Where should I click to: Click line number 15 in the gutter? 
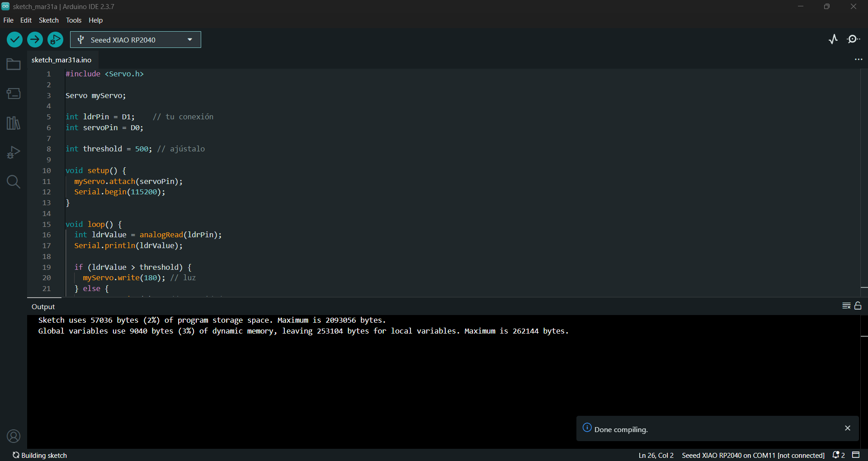[47, 224]
